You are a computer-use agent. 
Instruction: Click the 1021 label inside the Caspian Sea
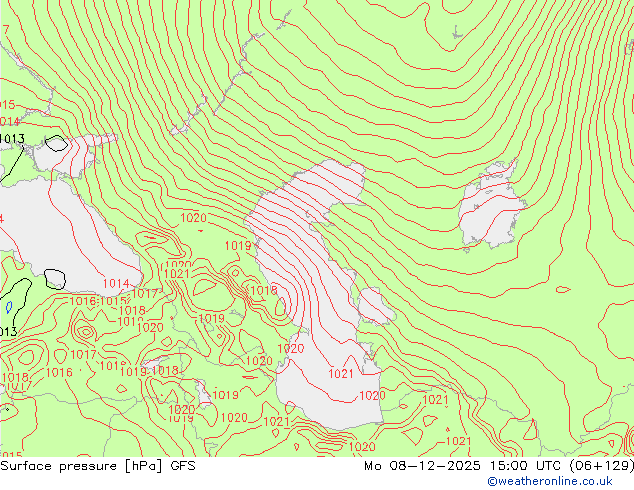pyautogui.click(x=341, y=374)
